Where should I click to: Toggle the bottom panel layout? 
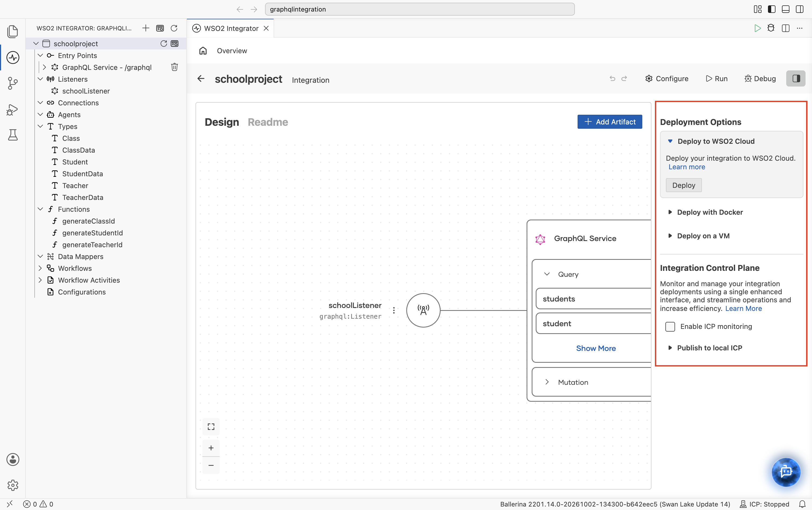785,9
